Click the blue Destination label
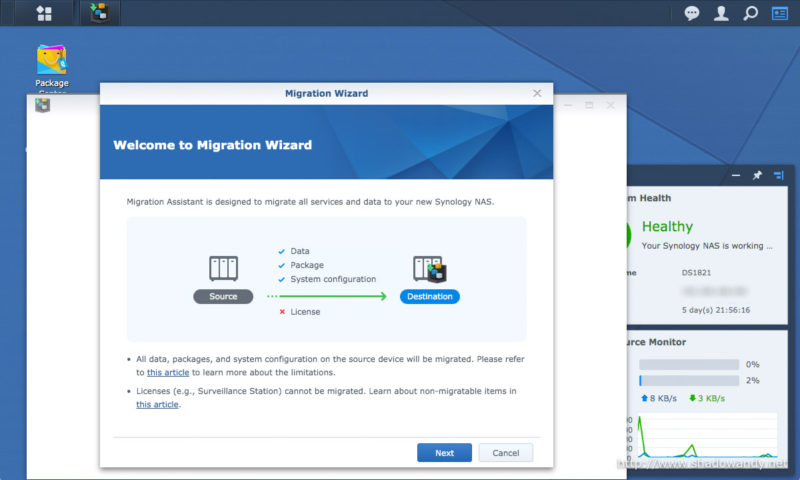Viewport: 800px width, 480px height. pyautogui.click(x=430, y=296)
